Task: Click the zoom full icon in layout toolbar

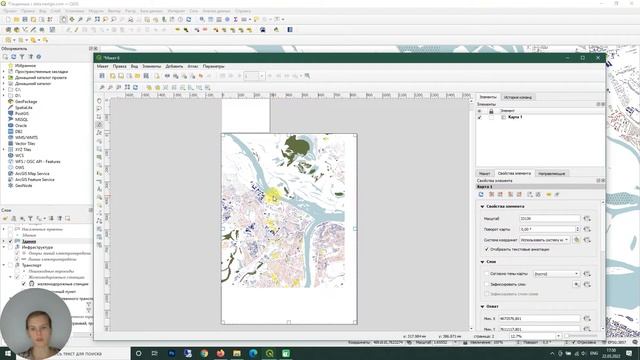Action: (127, 87)
